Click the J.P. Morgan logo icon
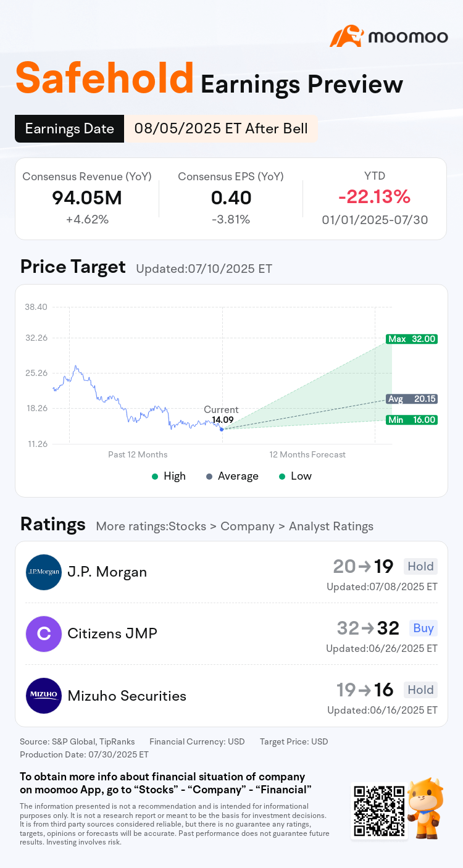This screenshot has width=463, height=868. 44,572
